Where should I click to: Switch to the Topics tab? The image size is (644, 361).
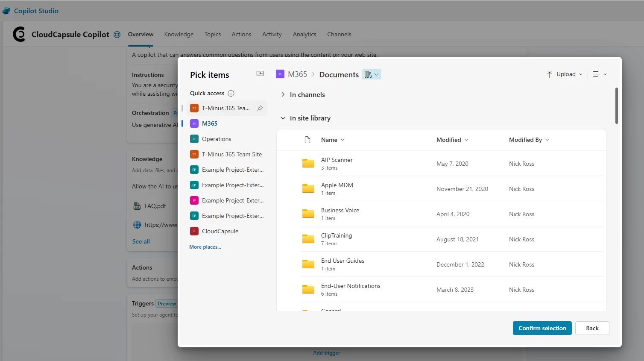(x=213, y=34)
